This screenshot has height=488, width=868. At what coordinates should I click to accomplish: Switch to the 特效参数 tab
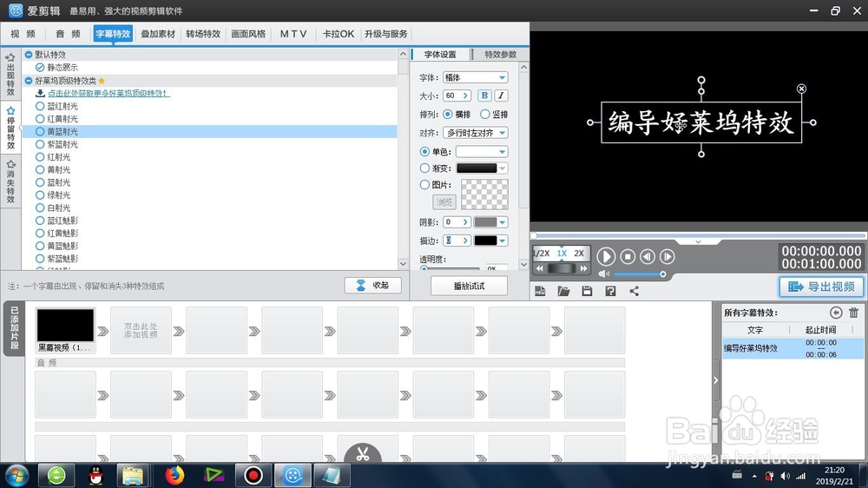click(501, 55)
